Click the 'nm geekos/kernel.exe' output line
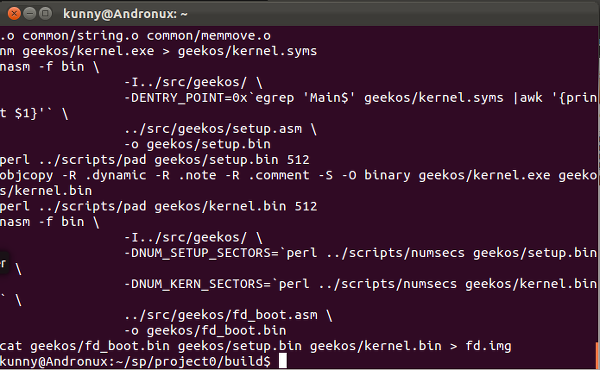Screen dimensions: 600x370 pyautogui.click(x=158, y=51)
